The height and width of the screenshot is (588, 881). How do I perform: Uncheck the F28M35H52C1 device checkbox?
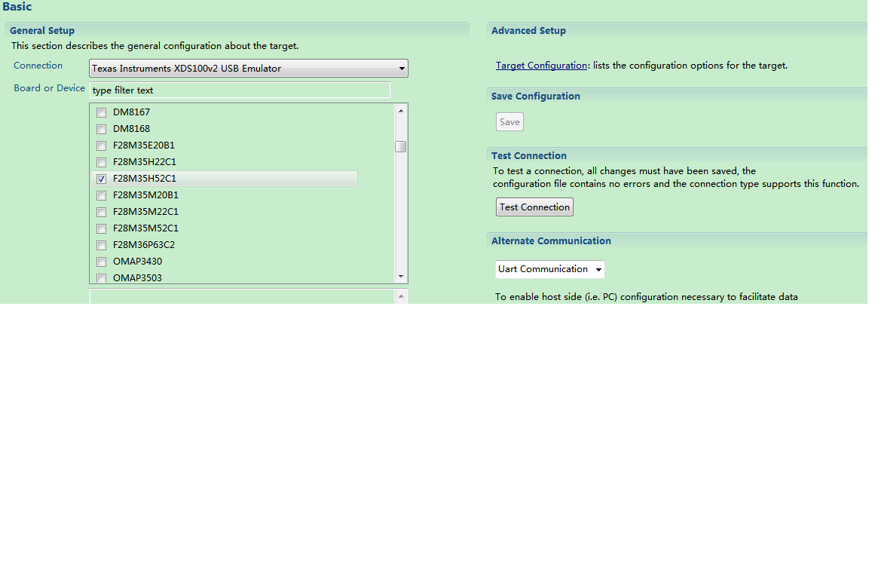pyautogui.click(x=101, y=179)
